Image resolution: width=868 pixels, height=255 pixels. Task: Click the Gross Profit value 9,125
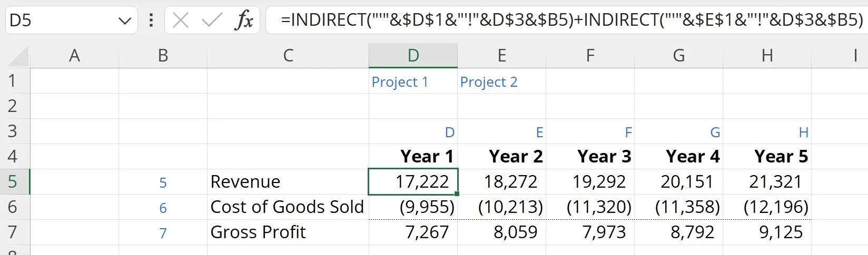click(767, 232)
